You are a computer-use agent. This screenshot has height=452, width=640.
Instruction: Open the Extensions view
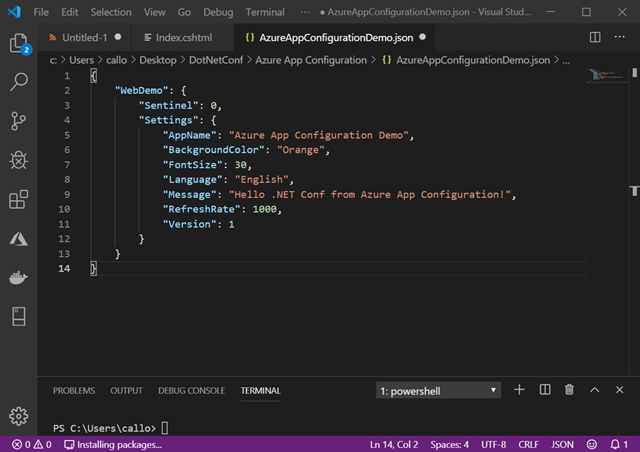(x=19, y=200)
